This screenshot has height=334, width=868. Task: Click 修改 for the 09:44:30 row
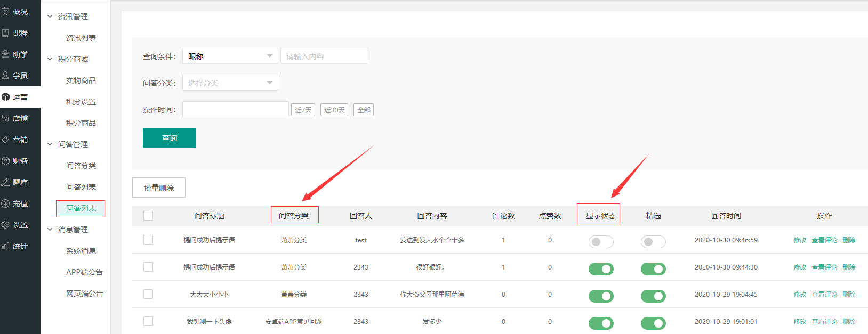click(x=800, y=267)
